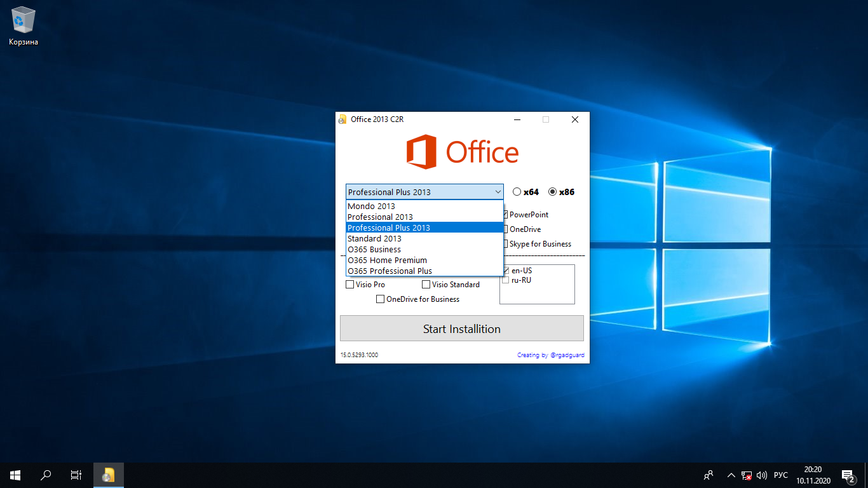This screenshot has width=868, height=488.
Task: Open the Creating by @rgadguard link
Action: click(x=551, y=355)
